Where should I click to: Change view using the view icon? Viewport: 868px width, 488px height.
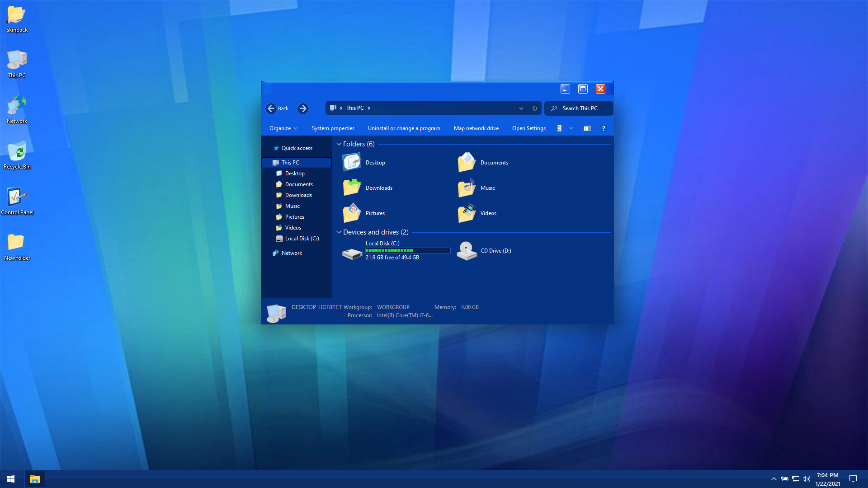click(560, 128)
